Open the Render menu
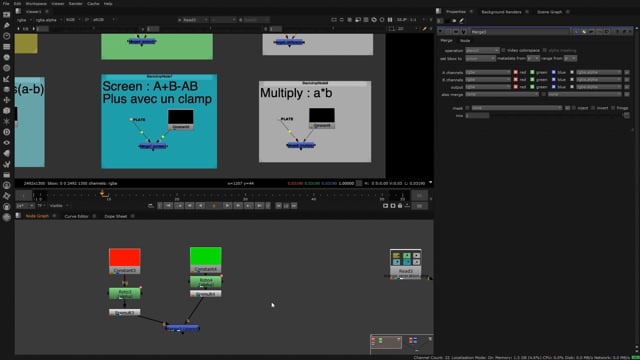Image resolution: width=640 pixels, height=360 pixels. [x=76, y=4]
